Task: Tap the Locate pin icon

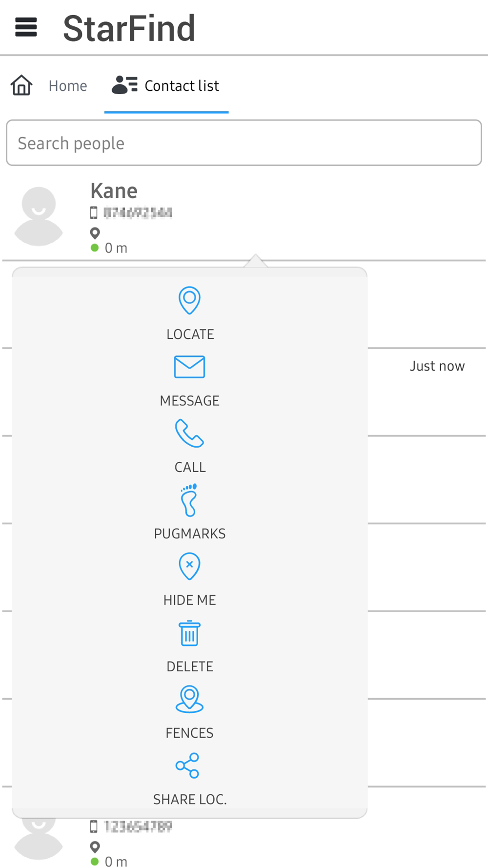Action: (x=189, y=300)
